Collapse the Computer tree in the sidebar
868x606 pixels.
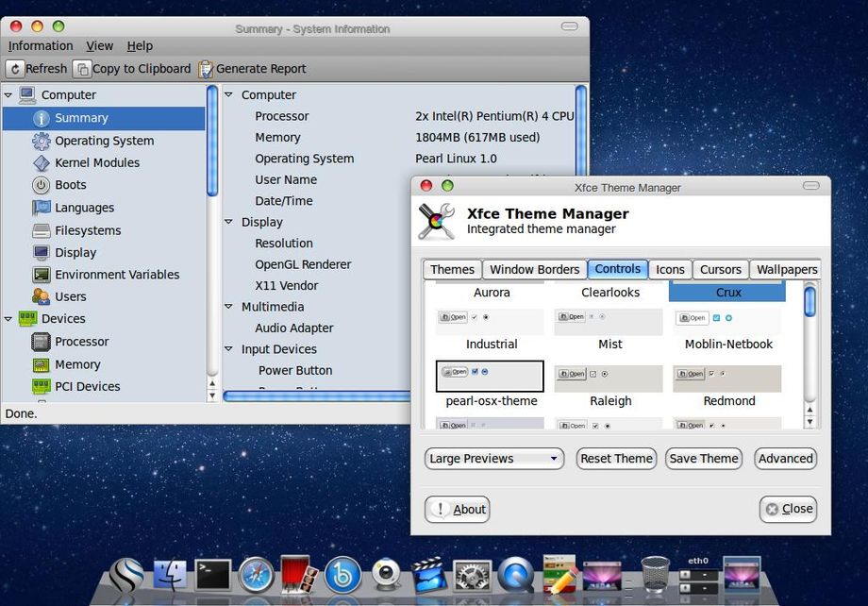[x=8, y=95]
